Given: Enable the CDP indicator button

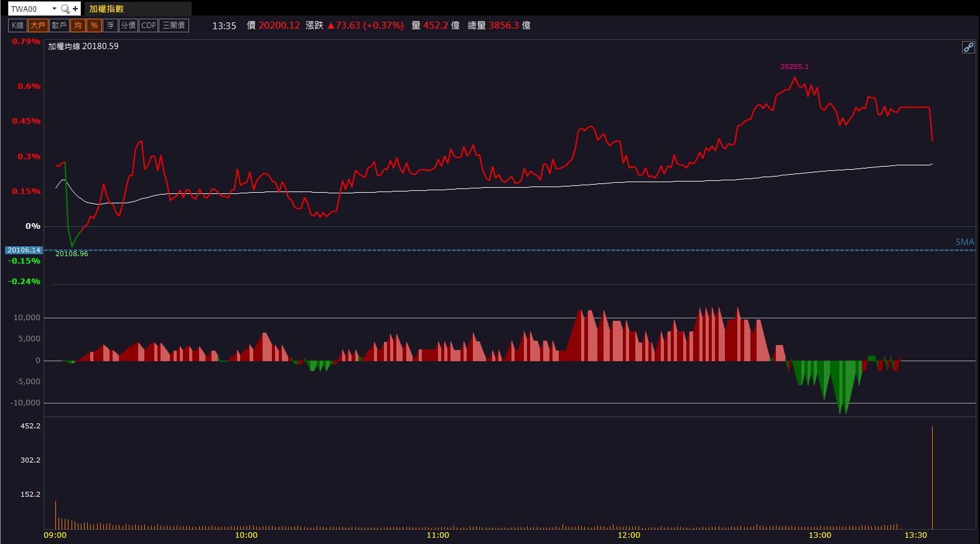Looking at the screenshot, I should point(149,25).
